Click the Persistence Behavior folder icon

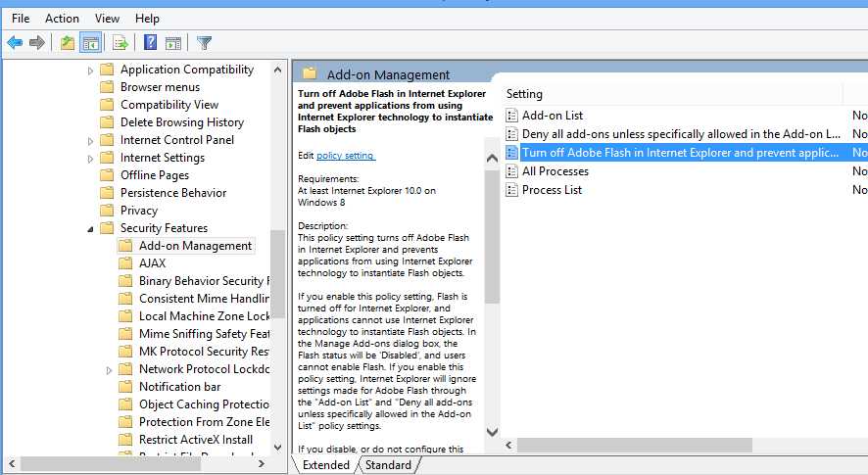click(107, 193)
